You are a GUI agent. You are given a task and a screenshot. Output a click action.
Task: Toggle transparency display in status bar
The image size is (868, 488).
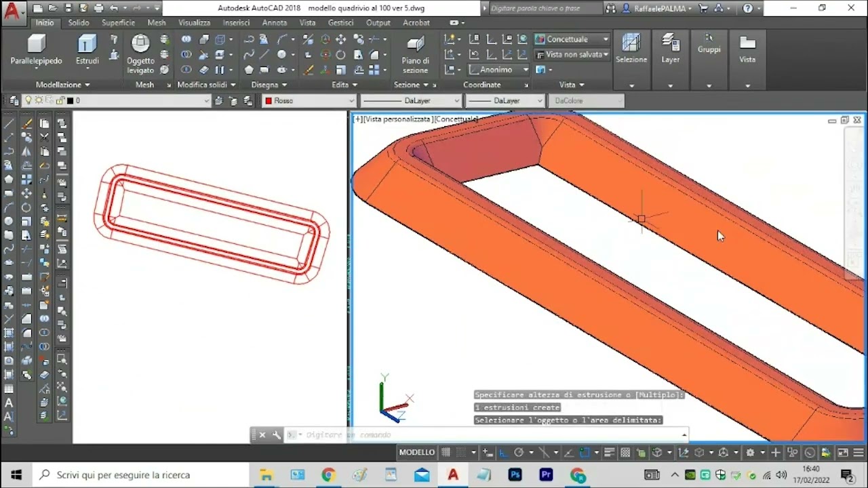point(625,453)
